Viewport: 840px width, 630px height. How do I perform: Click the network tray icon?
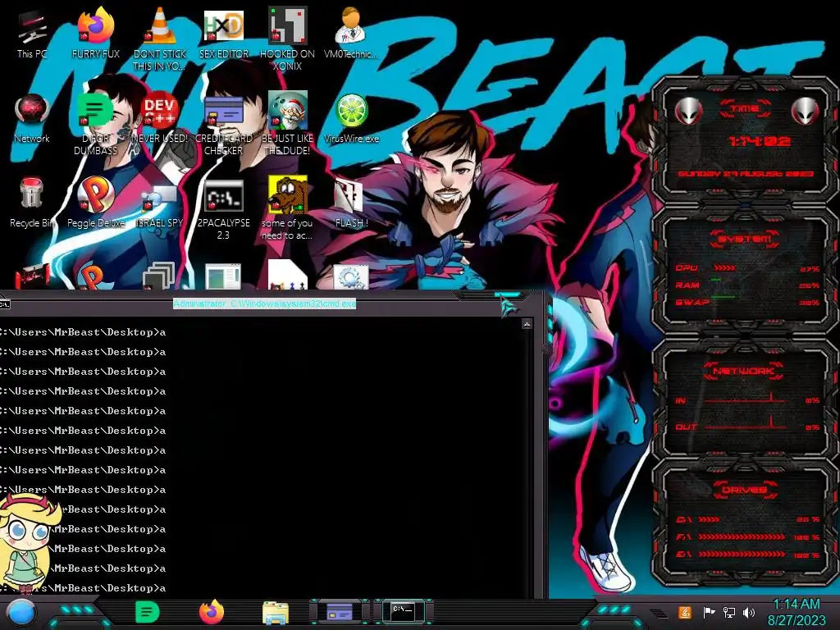point(729,612)
